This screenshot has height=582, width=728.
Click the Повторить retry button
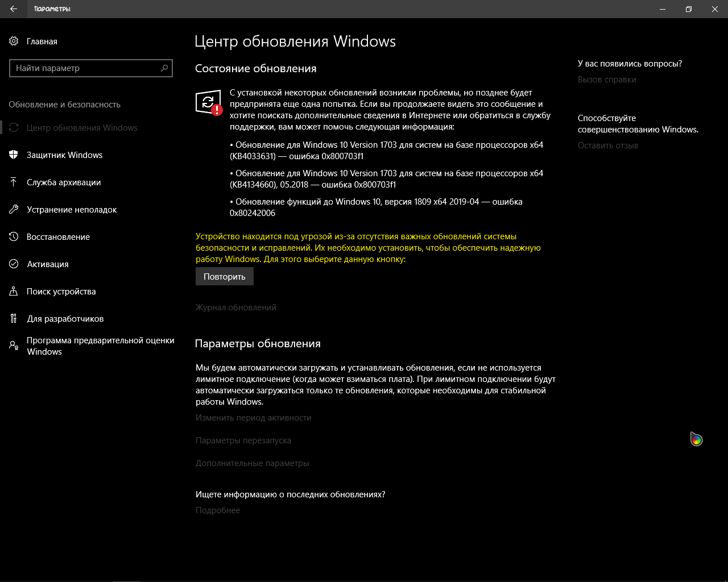[225, 276]
